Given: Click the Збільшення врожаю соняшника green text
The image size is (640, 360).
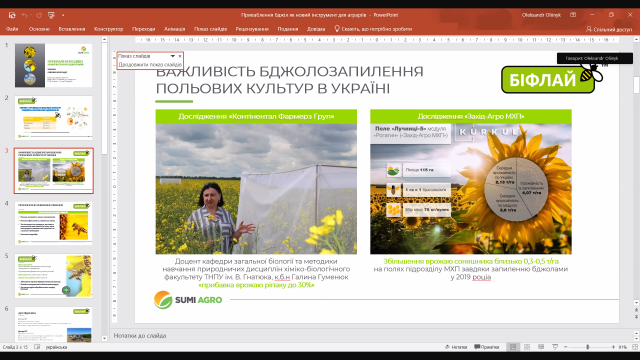Looking at the screenshot, I should tap(471, 261).
